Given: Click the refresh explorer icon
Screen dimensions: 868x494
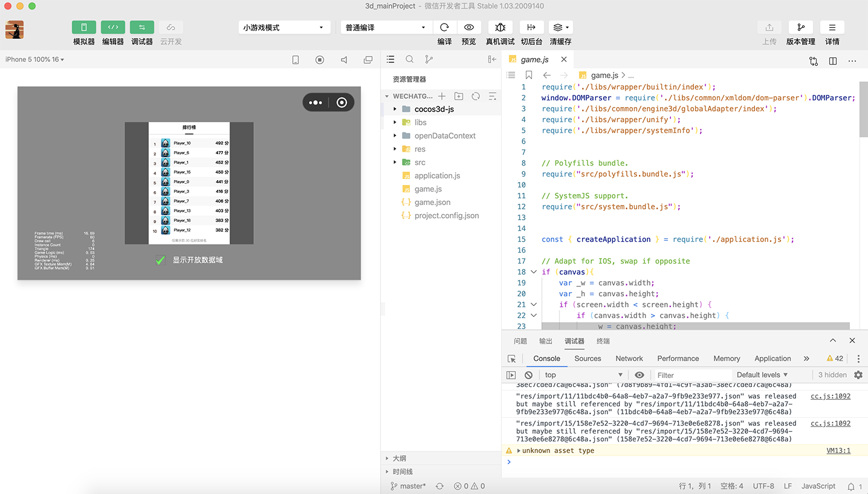Looking at the screenshot, I should (476, 96).
